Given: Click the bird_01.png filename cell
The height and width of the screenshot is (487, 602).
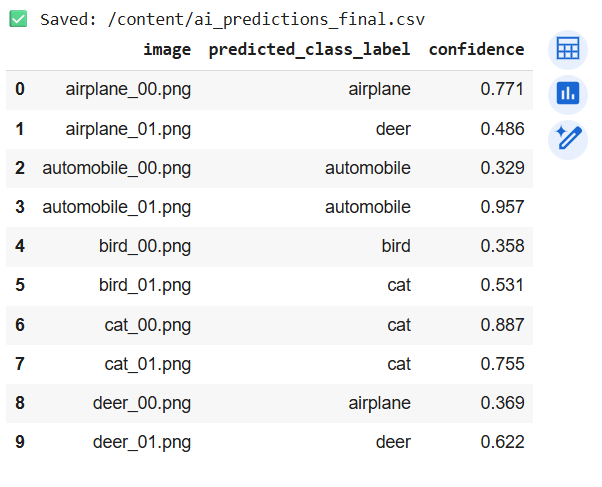Looking at the screenshot, I should click(x=145, y=286).
